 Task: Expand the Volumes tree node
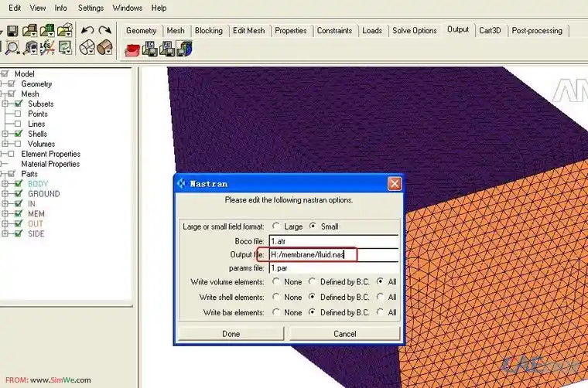[5, 144]
